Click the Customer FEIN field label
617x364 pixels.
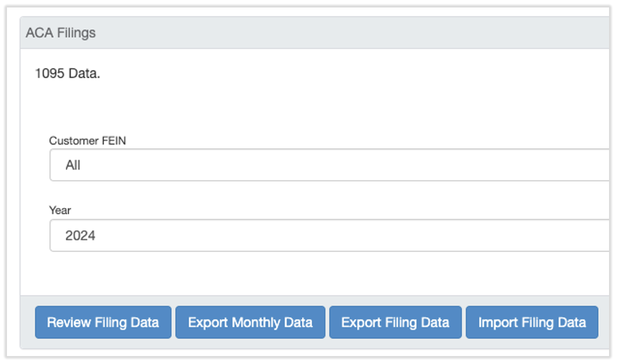tap(88, 141)
